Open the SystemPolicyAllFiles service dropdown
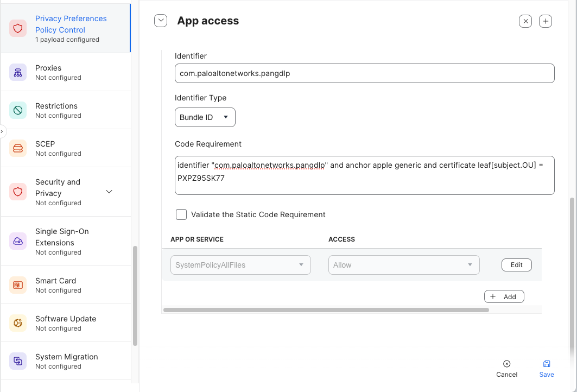 240,265
